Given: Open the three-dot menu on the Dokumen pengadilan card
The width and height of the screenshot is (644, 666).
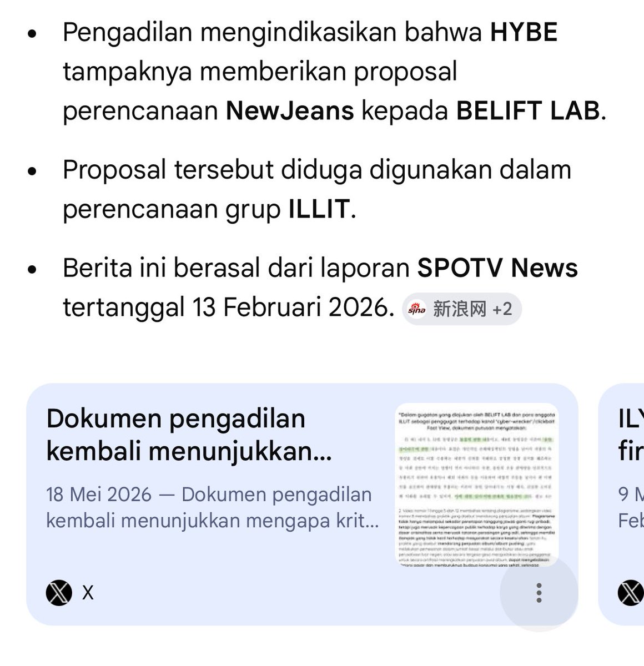Looking at the screenshot, I should [x=539, y=593].
